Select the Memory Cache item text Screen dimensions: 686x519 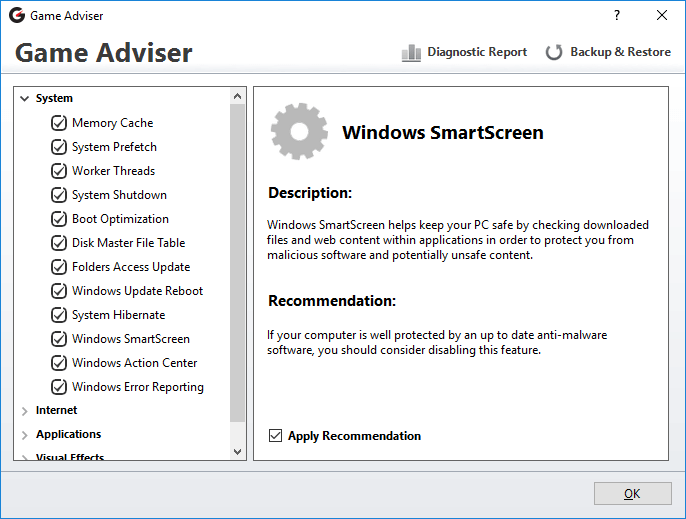112,123
